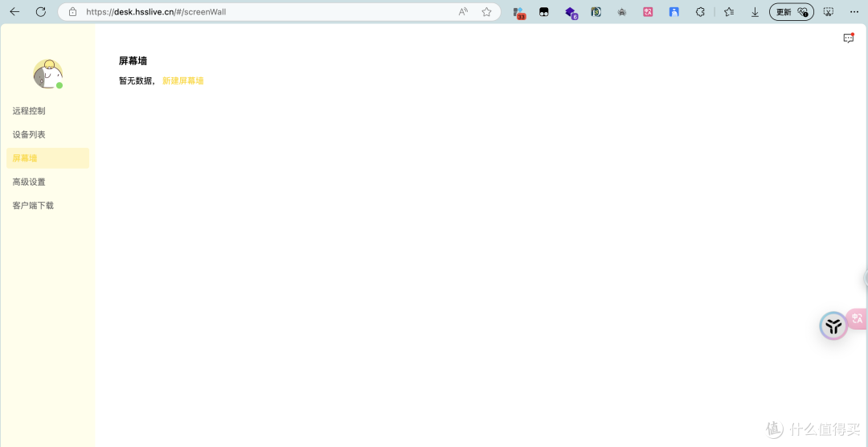Open 客户端下载 in the sidebar

point(33,206)
